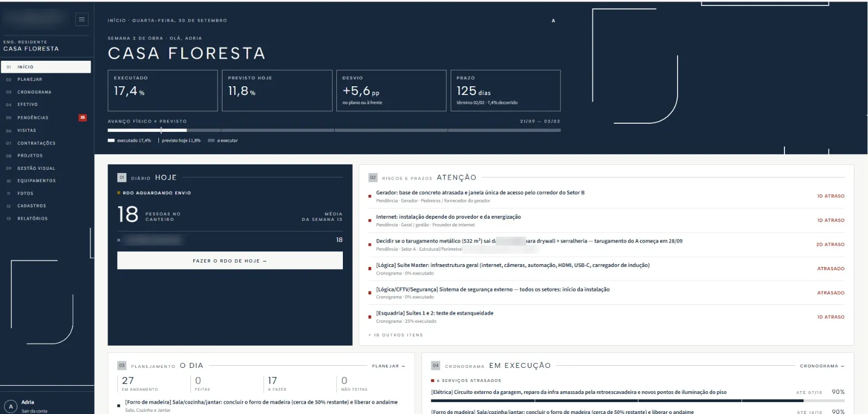Follow the Planejar link in Planejamento card
Viewport: 868px width, 414px height.
pyautogui.click(x=388, y=366)
